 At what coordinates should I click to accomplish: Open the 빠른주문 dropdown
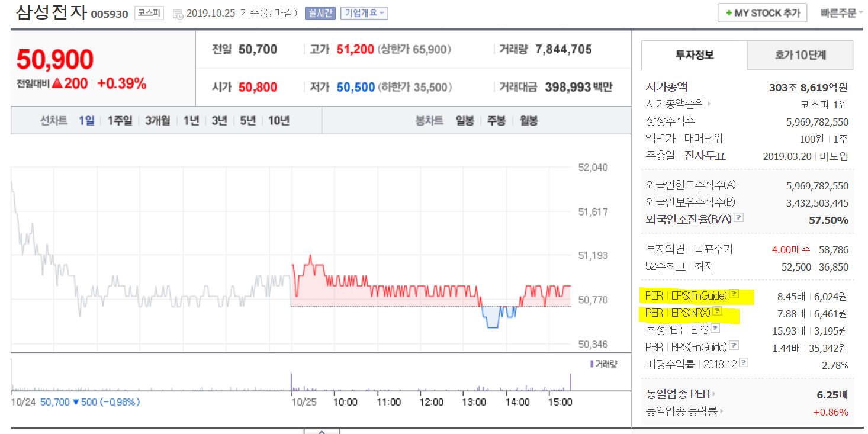pos(842,13)
